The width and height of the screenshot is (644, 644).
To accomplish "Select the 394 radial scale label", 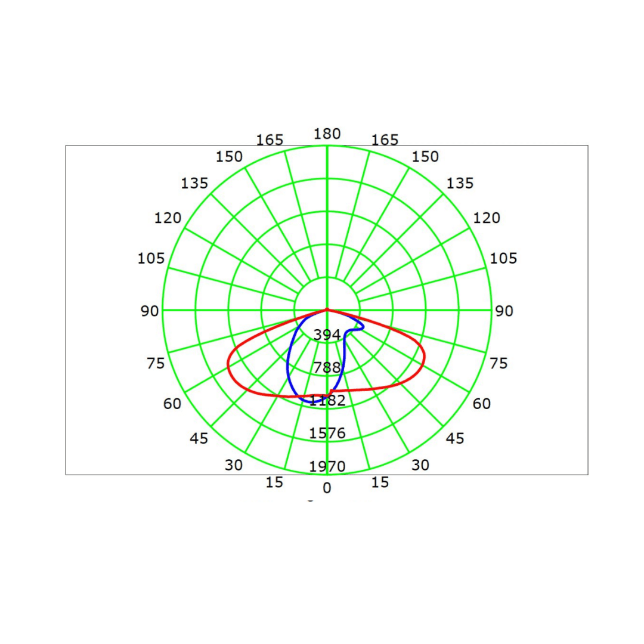I will click(x=327, y=335).
